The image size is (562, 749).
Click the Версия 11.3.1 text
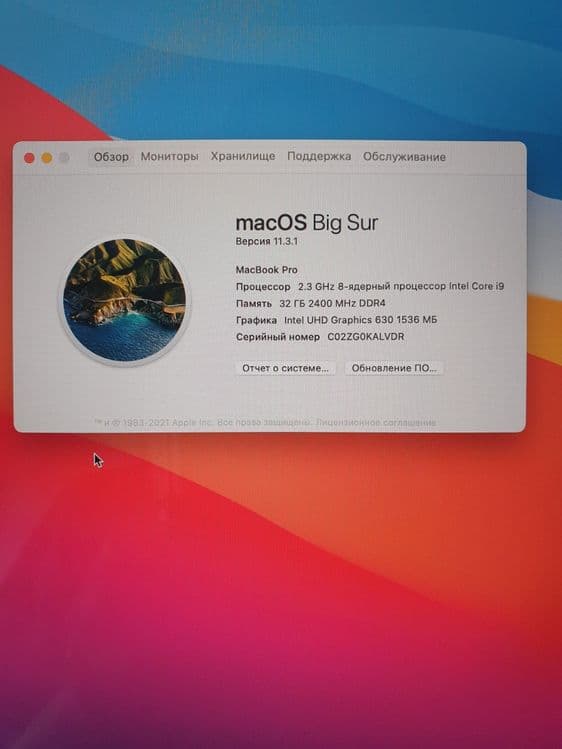[x=266, y=242]
